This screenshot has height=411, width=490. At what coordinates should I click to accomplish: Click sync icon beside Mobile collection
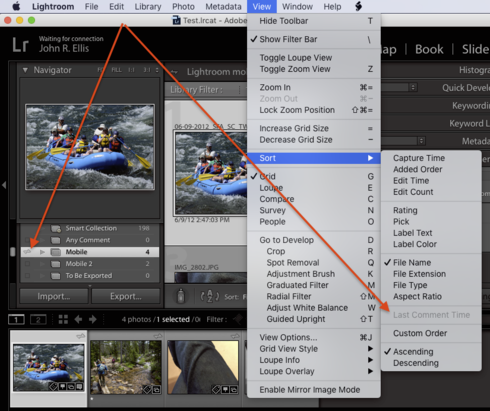tap(27, 252)
